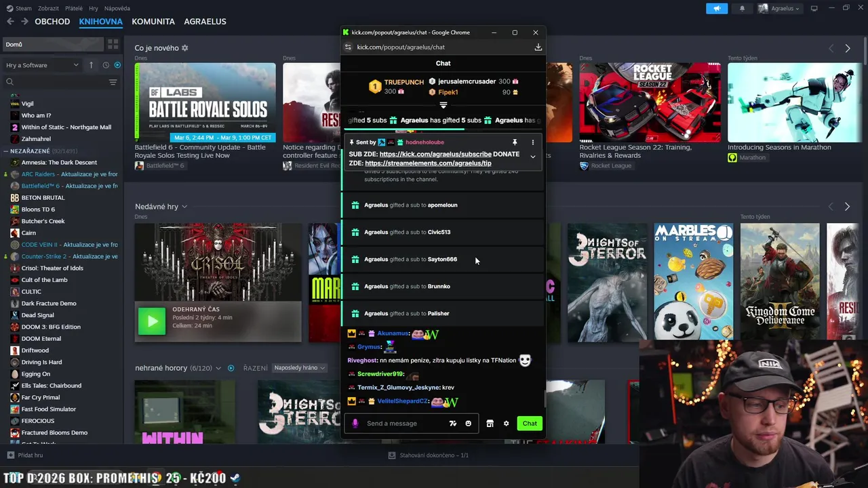Collapse NEZAŘAZENÉ category
The width and height of the screenshot is (868, 488).
(6, 150)
